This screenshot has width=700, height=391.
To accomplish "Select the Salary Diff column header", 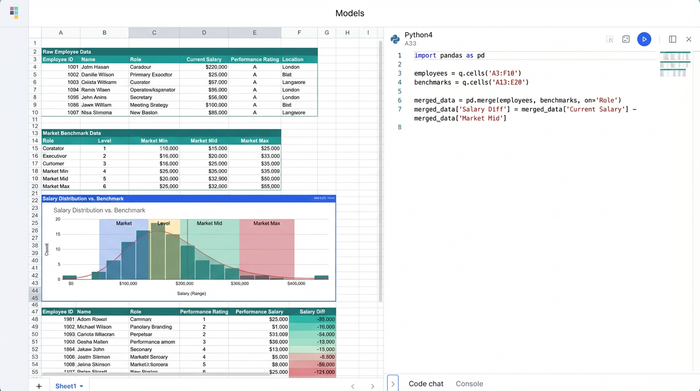I will tap(312, 312).
